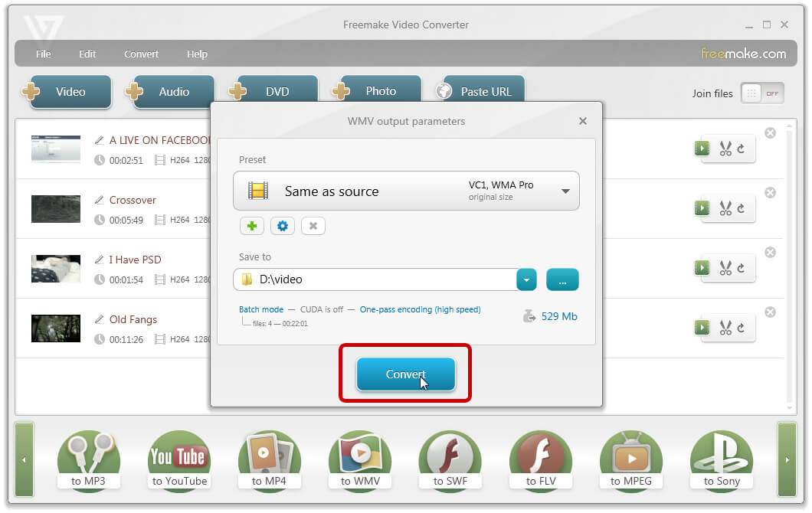812x513 pixels.
Task: Play the I Have PSD video preview
Action: [x=702, y=268]
